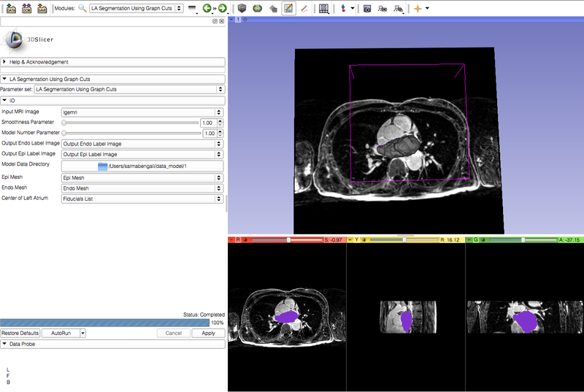Open the Input MRI Image dropdown
584x392 pixels.
pyautogui.click(x=142, y=112)
